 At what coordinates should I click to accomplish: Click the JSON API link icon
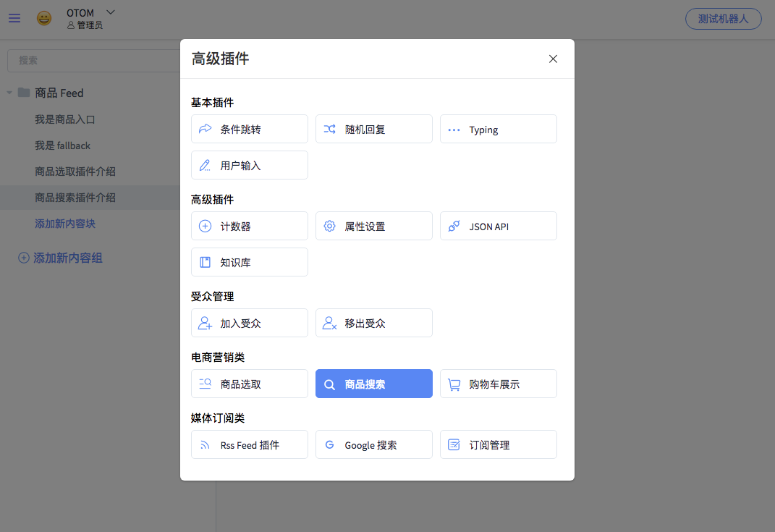pos(454,226)
